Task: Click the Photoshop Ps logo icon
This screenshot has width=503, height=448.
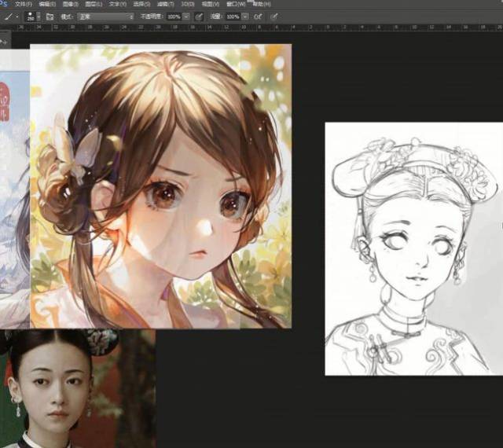Action: click(x=3, y=3)
